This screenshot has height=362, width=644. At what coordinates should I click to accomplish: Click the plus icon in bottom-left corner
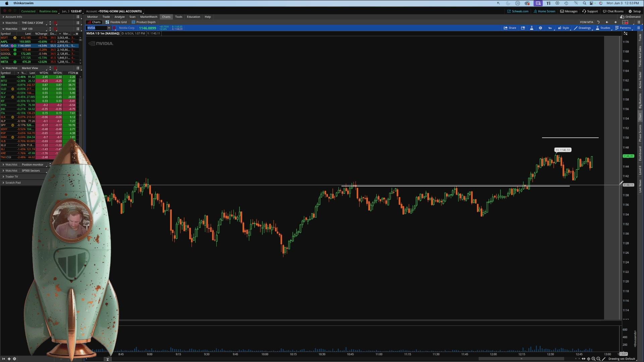coord(9,359)
